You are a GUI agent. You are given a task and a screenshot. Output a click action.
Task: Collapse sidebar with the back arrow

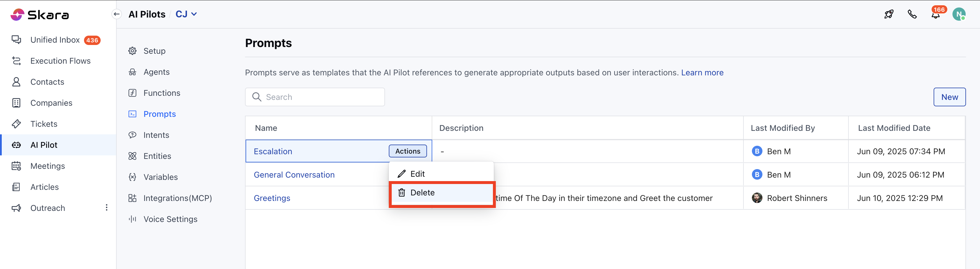[117, 15]
